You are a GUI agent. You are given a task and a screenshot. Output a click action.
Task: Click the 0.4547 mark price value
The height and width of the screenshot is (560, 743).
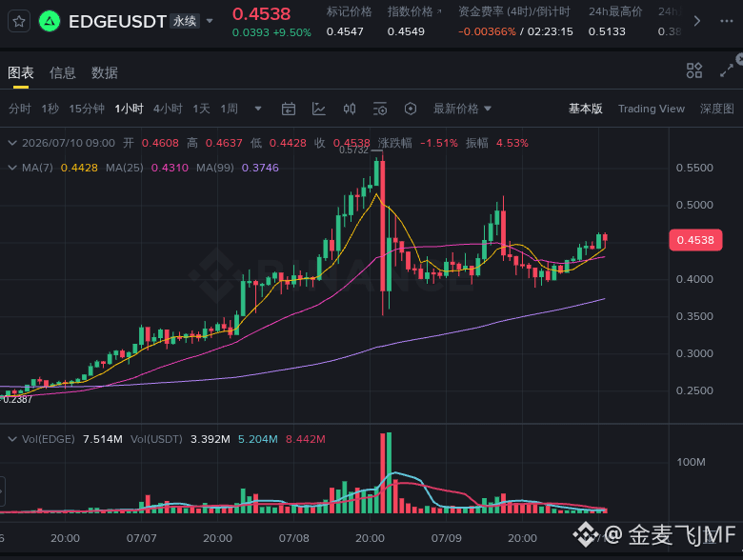pyautogui.click(x=345, y=31)
